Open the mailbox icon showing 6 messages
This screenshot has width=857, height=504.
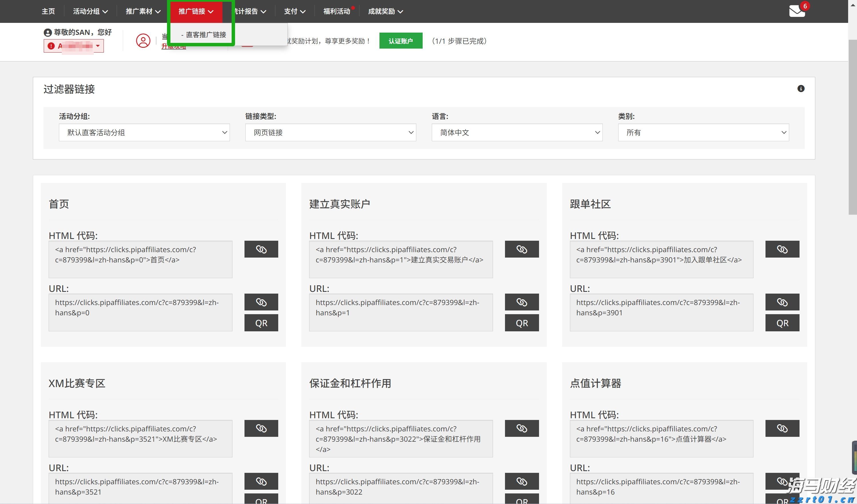797,11
